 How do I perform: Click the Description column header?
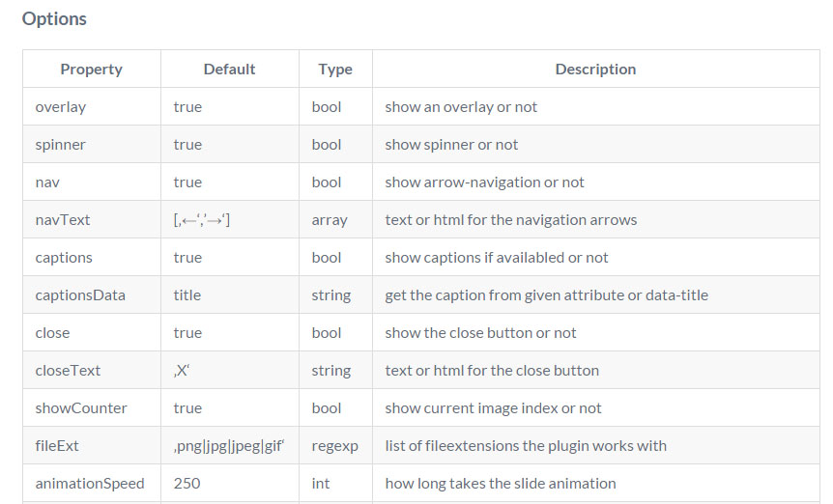tap(595, 69)
